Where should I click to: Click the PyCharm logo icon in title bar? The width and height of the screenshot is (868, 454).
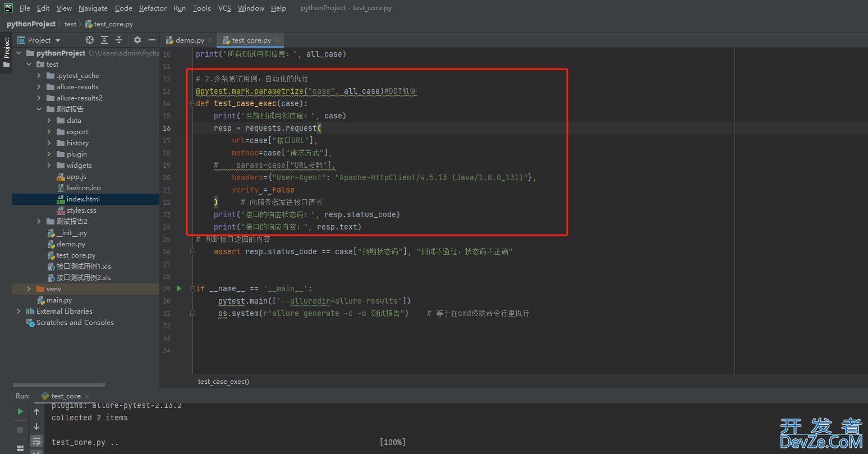[8, 8]
